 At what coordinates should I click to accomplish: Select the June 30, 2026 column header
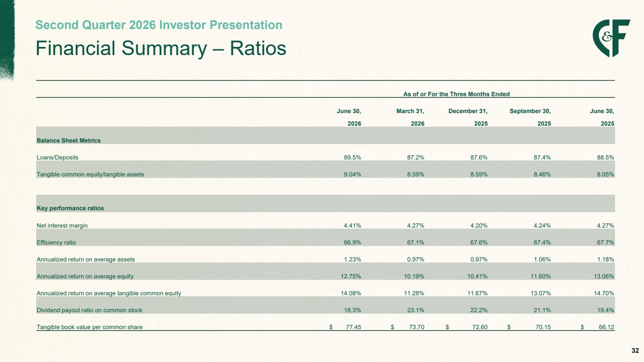pyautogui.click(x=349, y=117)
